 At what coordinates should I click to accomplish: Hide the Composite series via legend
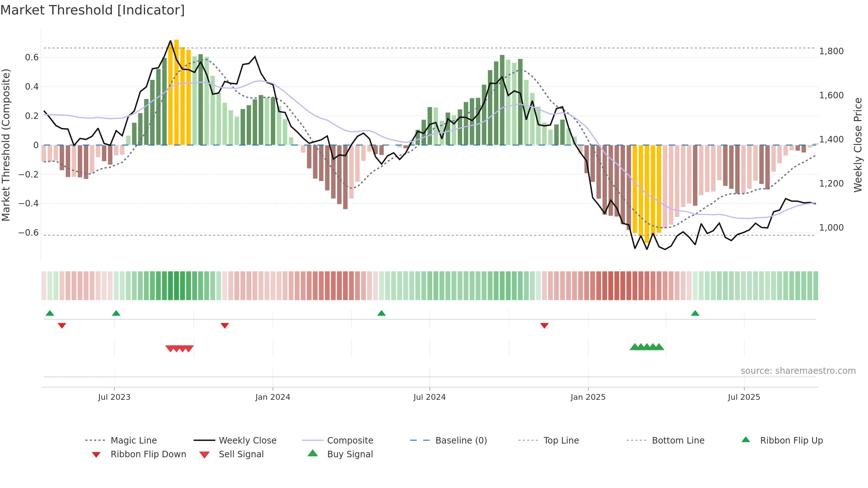pos(337,440)
